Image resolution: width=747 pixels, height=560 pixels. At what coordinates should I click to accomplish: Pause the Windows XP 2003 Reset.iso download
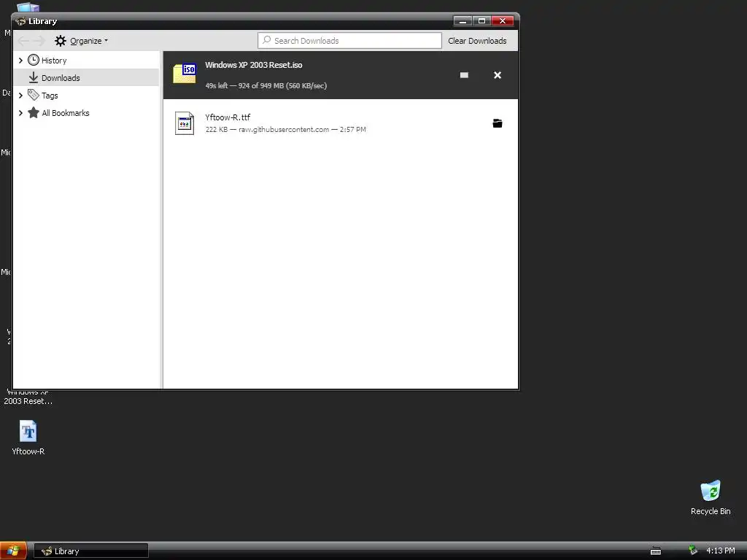(464, 75)
